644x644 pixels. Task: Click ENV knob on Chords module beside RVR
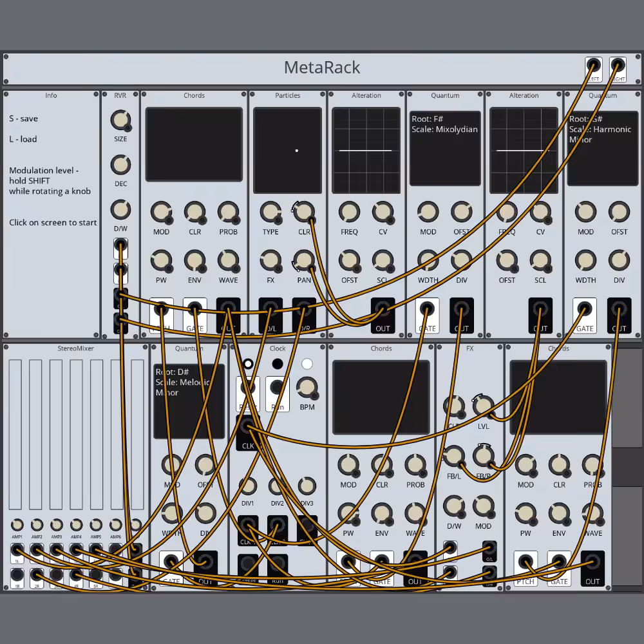194,260
